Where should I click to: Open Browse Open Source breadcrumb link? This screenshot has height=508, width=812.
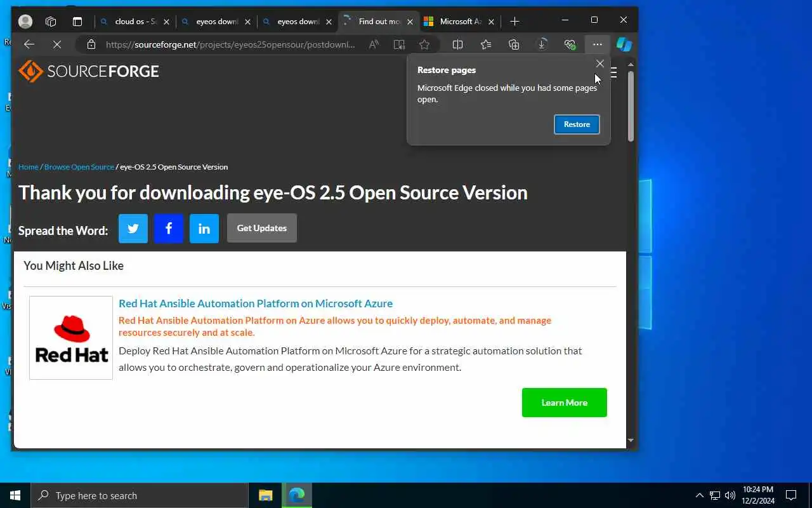coord(79,167)
